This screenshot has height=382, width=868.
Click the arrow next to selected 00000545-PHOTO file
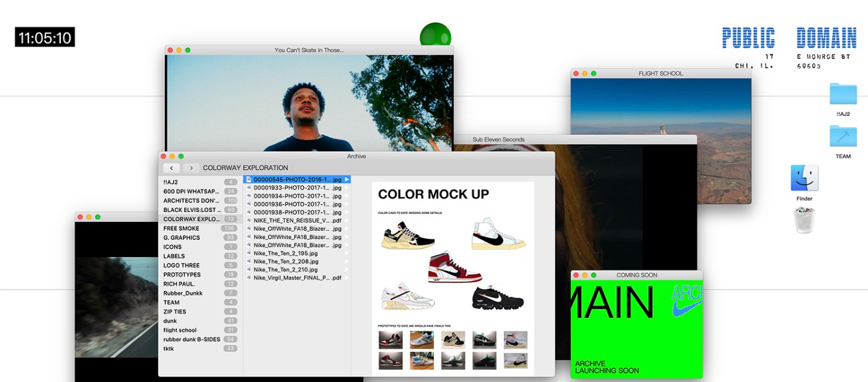click(347, 180)
